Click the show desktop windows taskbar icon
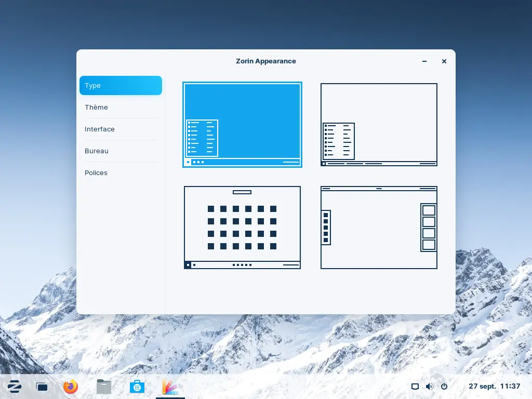532x399 pixels. point(42,387)
